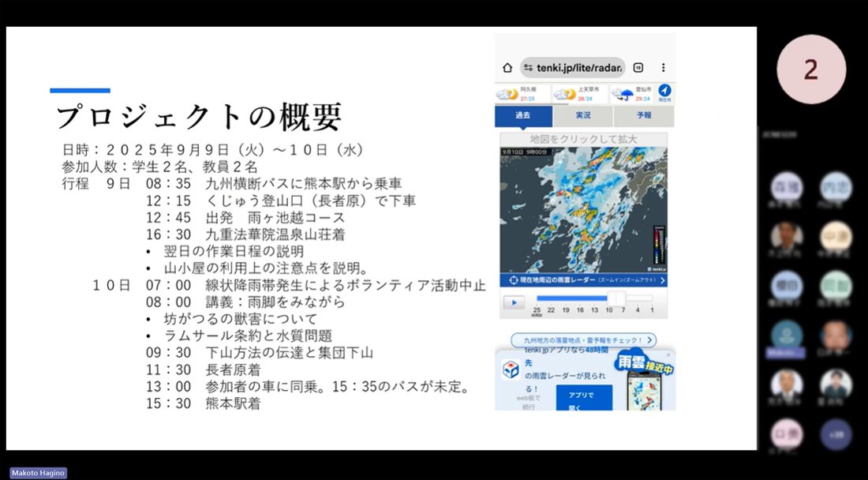The image size is (868, 480).
Task: Click the current location arrow icon
Action: click(664, 92)
